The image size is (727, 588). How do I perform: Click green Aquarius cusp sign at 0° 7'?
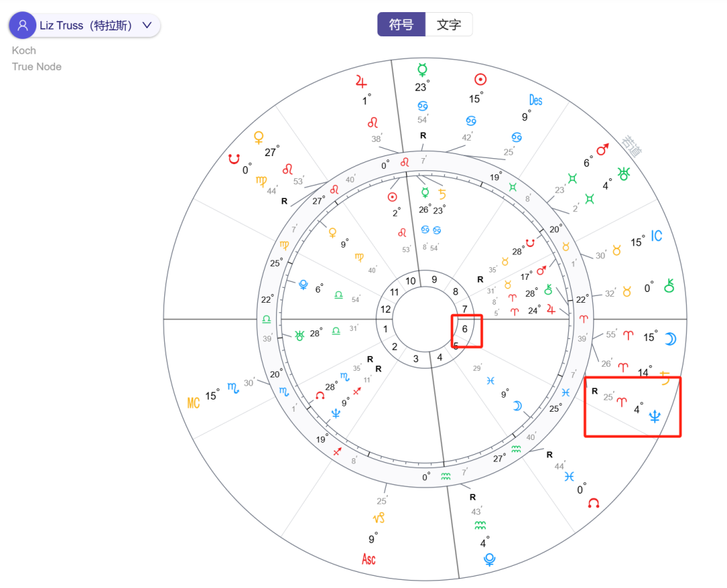446,476
